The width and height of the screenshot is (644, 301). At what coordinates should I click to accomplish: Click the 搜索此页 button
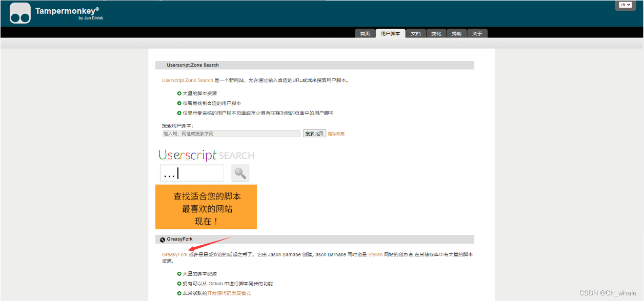click(314, 133)
